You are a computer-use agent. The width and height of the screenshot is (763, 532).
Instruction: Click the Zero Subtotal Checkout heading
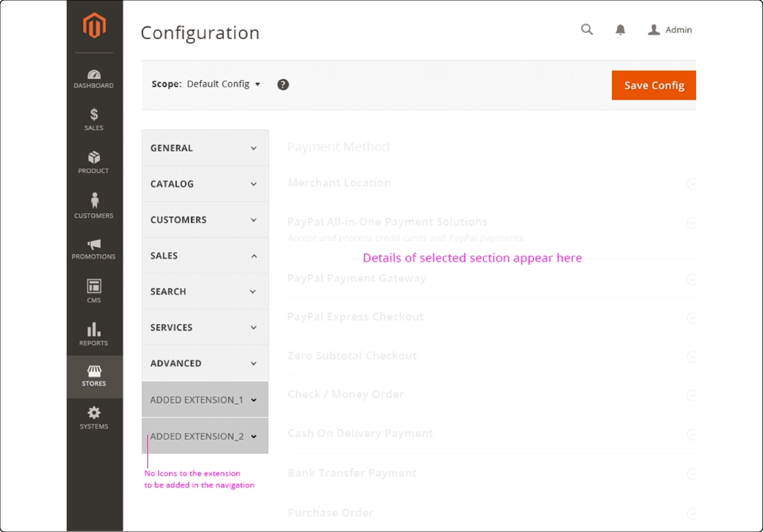(352, 356)
